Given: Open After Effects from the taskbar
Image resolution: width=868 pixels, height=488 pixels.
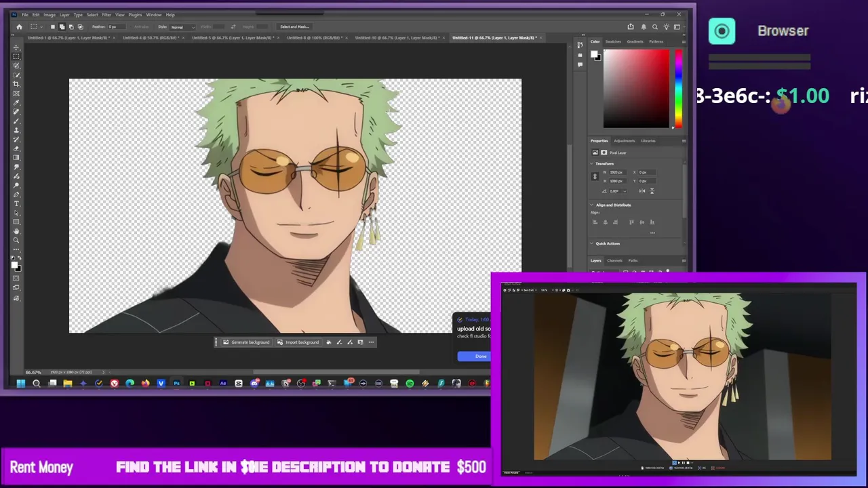Looking at the screenshot, I should 223,384.
